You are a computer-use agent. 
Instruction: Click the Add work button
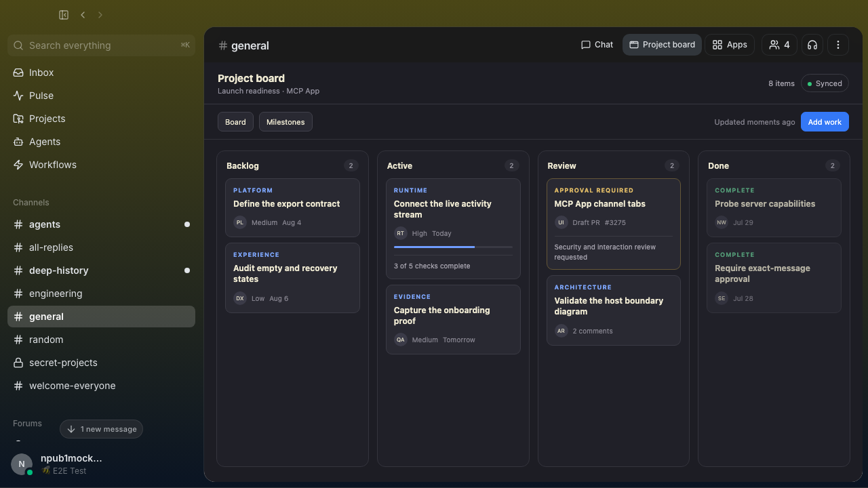click(825, 122)
